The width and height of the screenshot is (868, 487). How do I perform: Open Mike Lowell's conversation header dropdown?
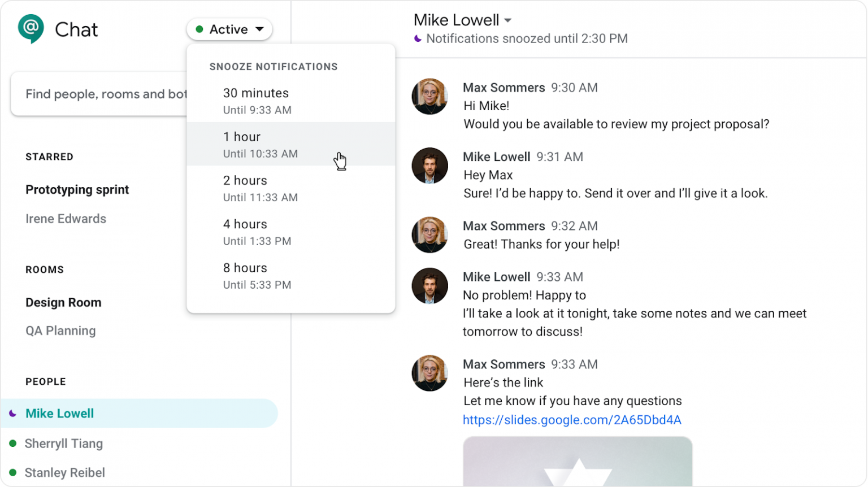507,20
